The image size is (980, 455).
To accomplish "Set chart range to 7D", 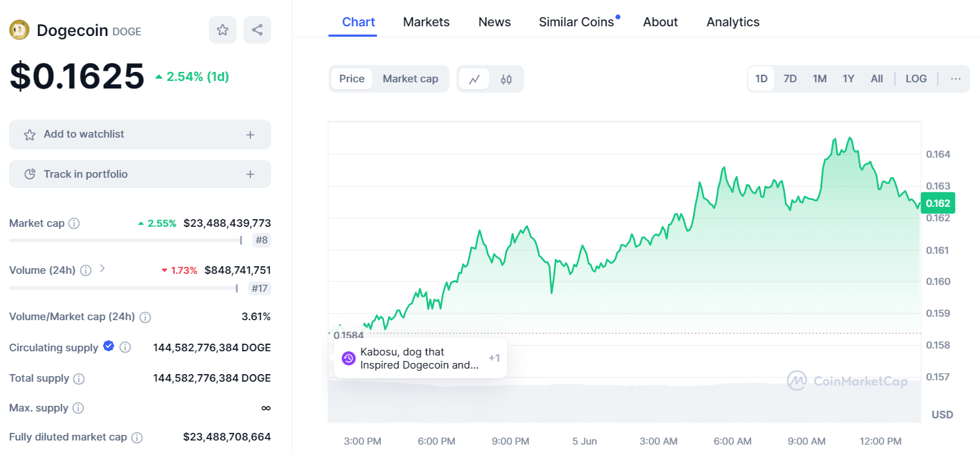I will 790,79.
